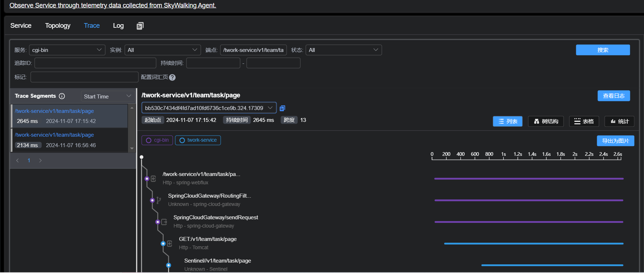Screen dimensions: 644x273
Task: Click the info icon beside Trace Segments
Action: pyautogui.click(x=62, y=96)
